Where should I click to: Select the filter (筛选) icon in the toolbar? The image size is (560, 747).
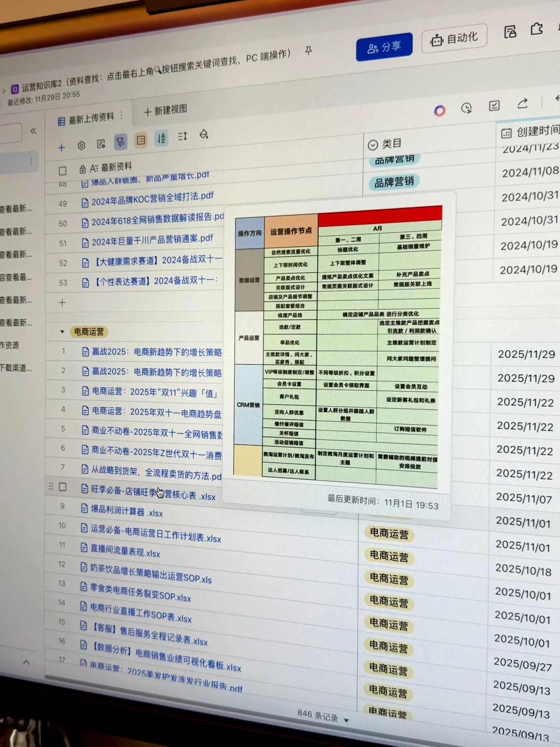click(x=121, y=141)
